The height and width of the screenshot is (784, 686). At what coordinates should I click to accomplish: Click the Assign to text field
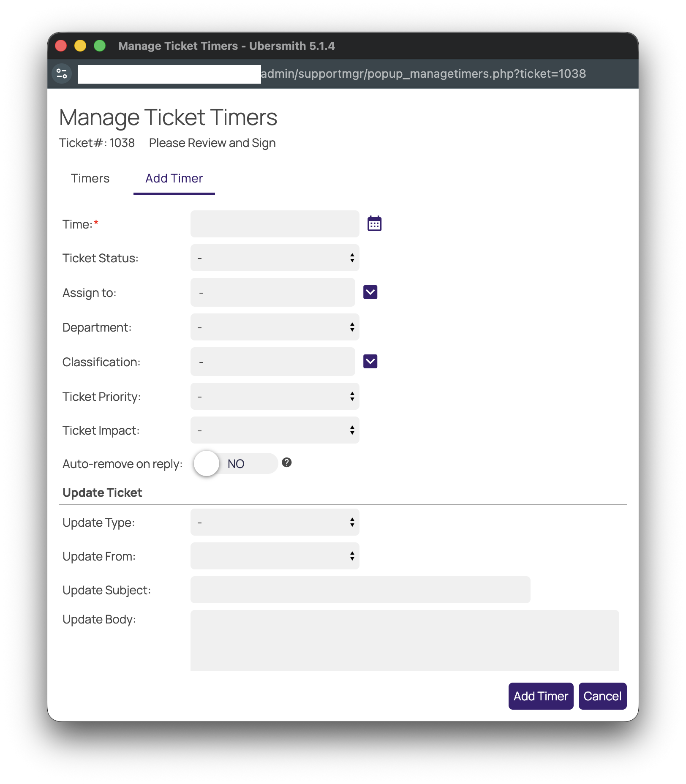(272, 292)
